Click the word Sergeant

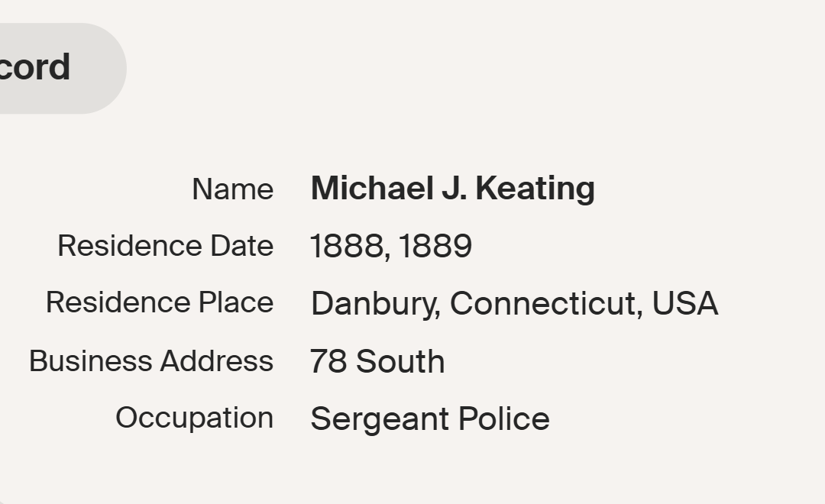(378, 419)
